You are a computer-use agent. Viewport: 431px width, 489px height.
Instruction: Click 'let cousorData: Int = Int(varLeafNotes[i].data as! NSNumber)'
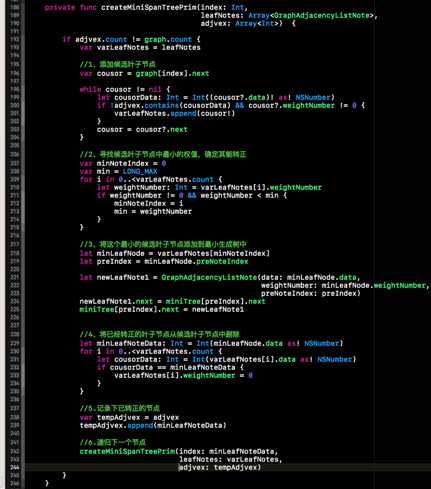coord(227,359)
